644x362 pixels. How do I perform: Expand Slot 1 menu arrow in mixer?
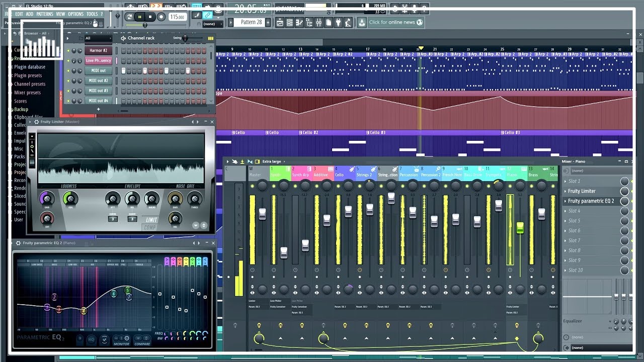coord(565,181)
